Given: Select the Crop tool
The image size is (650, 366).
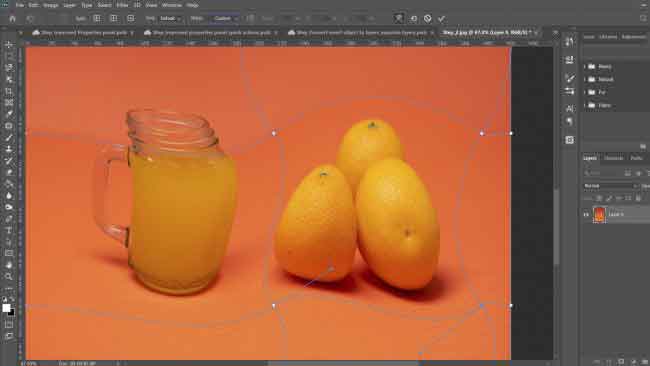Looking at the screenshot, I should click(9, 91).
